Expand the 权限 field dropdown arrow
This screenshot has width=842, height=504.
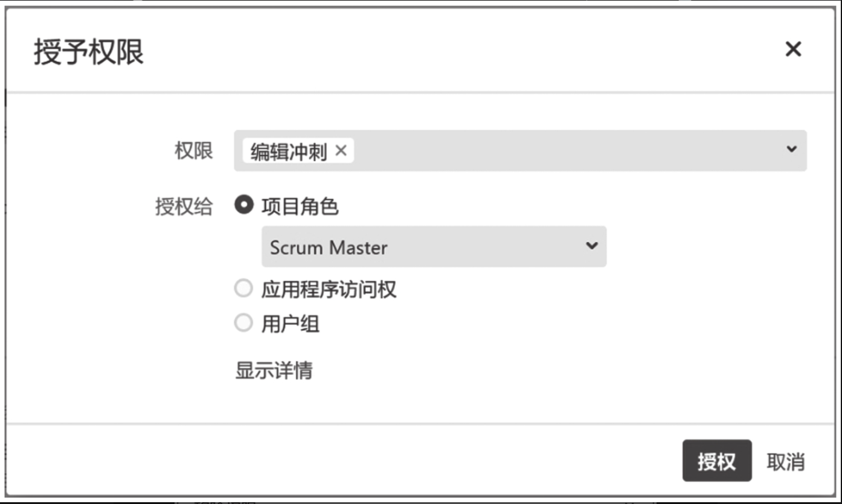792,149
